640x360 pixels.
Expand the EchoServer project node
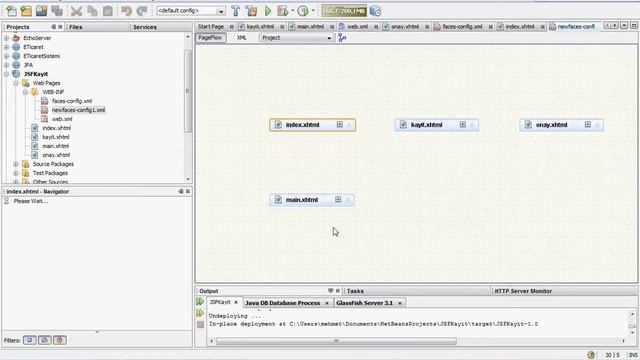[6, 38]
